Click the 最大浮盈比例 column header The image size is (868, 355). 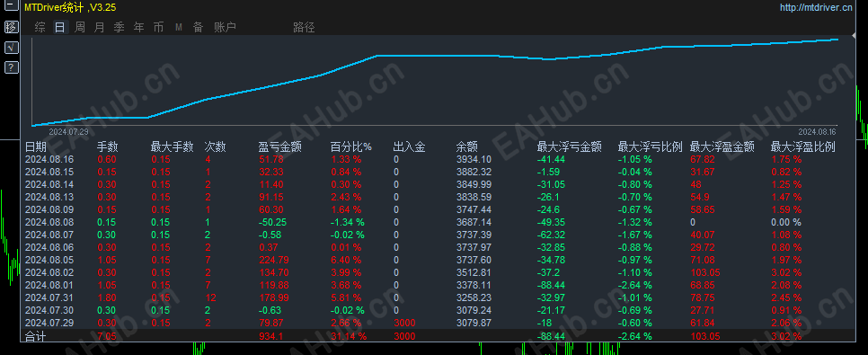803,147
